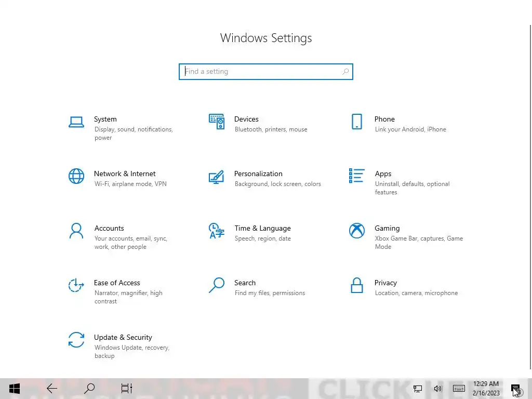Click 'Location, camera, microphone' text
The image size is (532, 399).
click(x=416, y=293)
